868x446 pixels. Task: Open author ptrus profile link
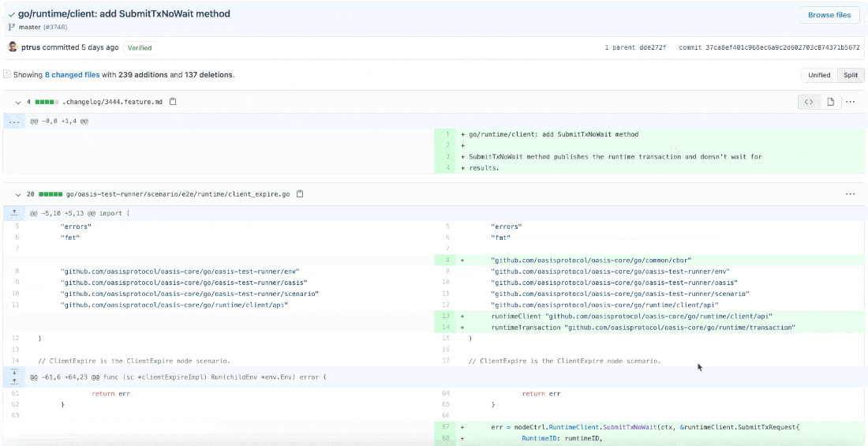click(31, 47)
